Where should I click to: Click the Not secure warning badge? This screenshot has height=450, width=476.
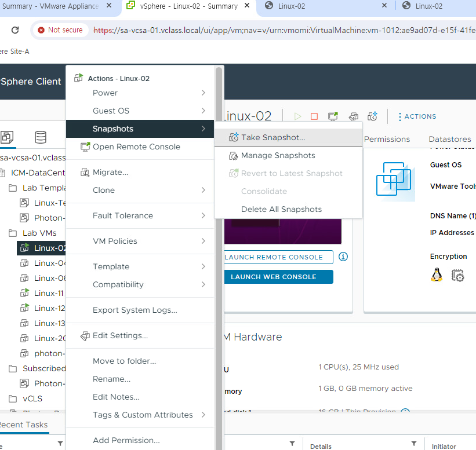click(x=60, y=30)
